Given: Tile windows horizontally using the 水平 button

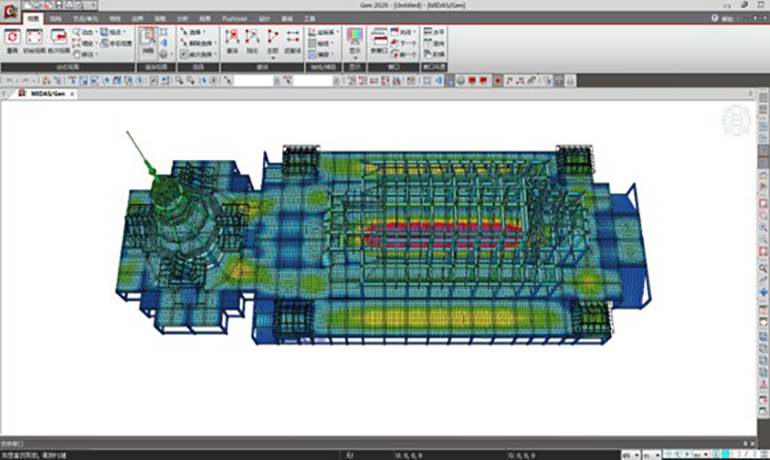Looking at the screenshot, I should 434,32.
